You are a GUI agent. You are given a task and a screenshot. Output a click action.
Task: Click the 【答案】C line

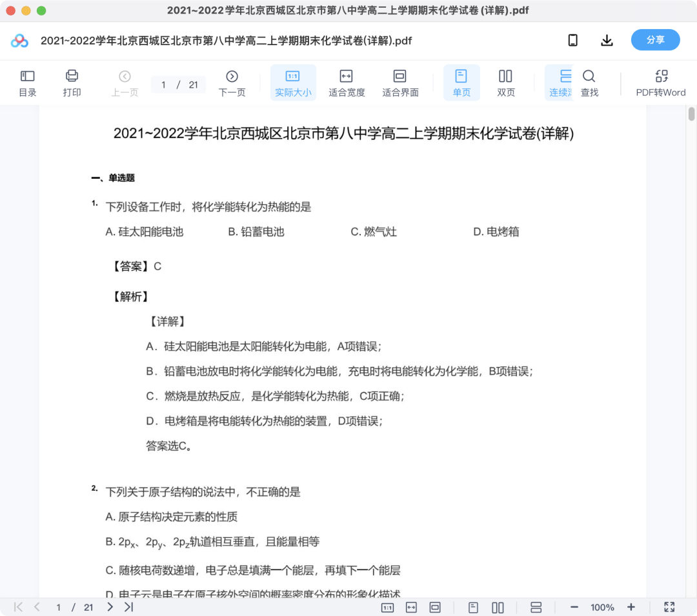135,266
